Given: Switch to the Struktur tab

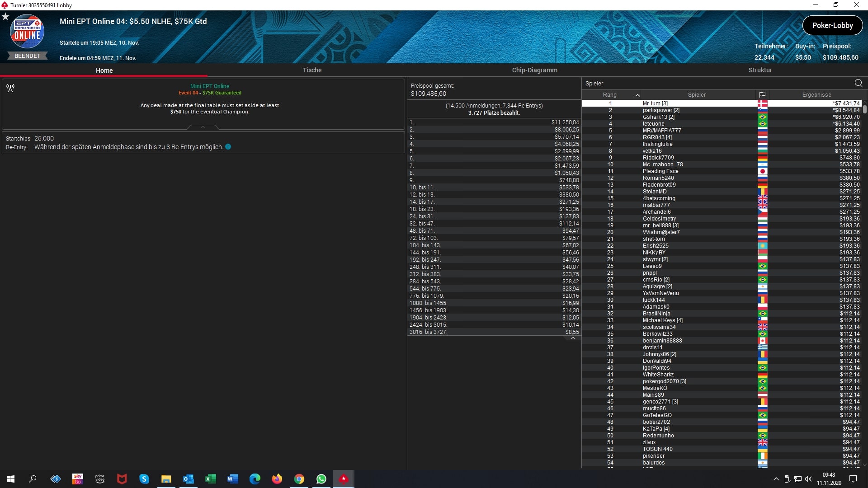Looking at the screenshot, I should 760,70.
